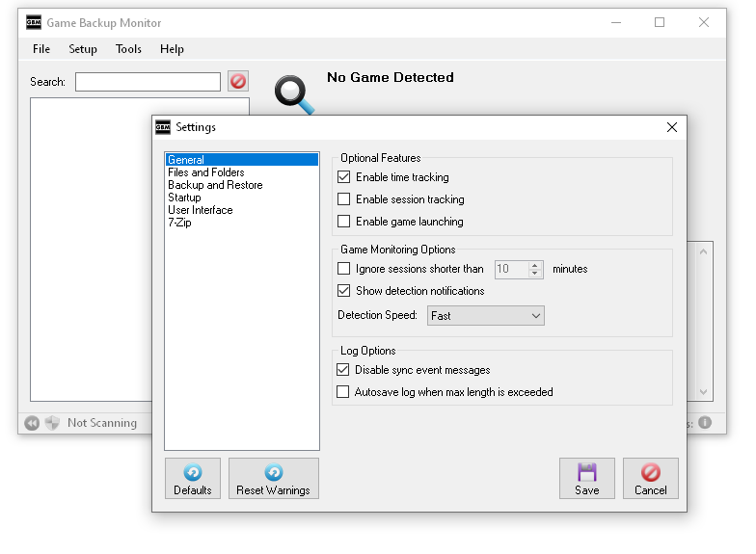Save the settings
This screenshot has height=554, width=756.
click(586, 478)
